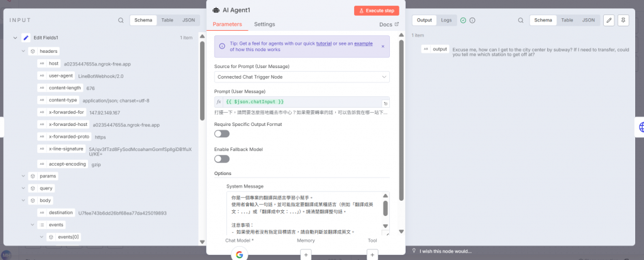Viewport: 644px width, 260px height.
Task: Click the Google chat model icon
Action: point(240,255)
